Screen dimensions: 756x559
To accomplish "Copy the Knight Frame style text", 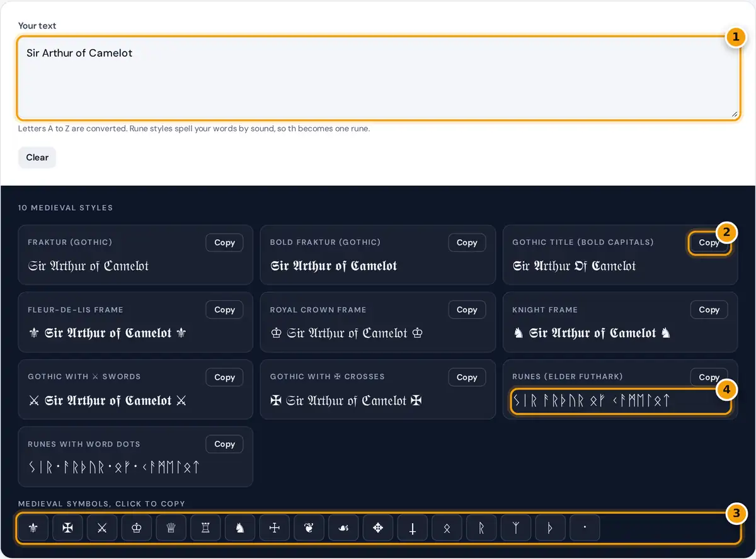I will pyautogui.click(x=709, y=310).
